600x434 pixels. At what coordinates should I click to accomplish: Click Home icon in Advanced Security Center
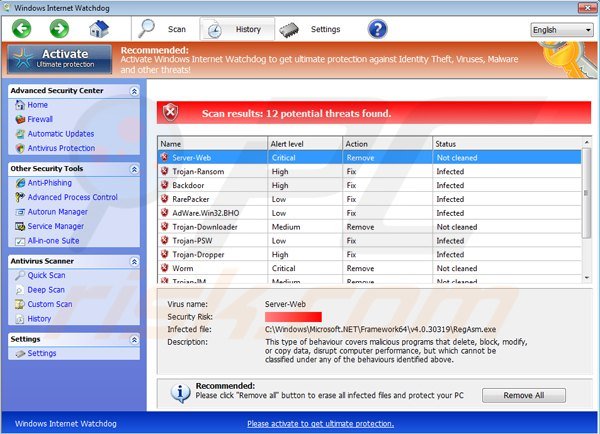point(20,105)
